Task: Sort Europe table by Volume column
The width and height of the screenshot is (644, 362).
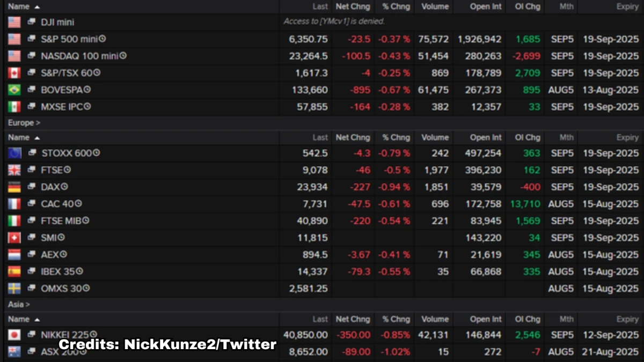Action: [435, 137]
